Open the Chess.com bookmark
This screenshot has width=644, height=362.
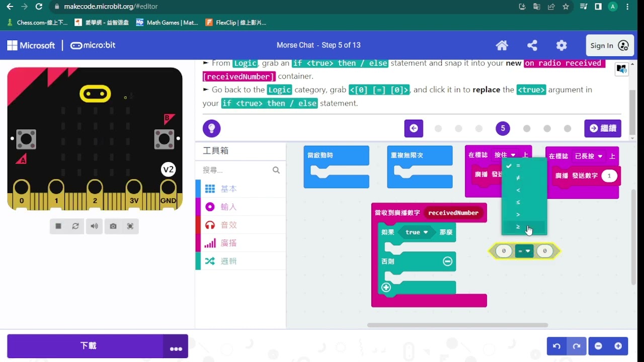click(37, 23)
